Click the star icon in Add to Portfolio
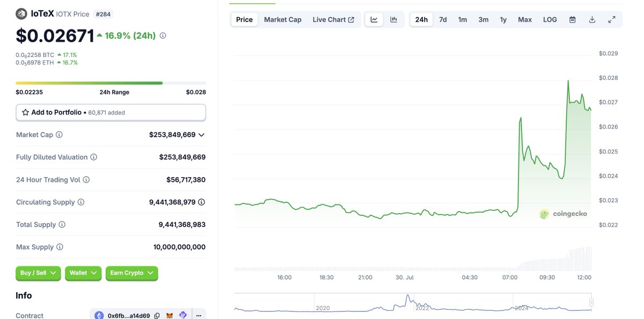The width and height of the screenshot is (644, 319). click(25, 112)
